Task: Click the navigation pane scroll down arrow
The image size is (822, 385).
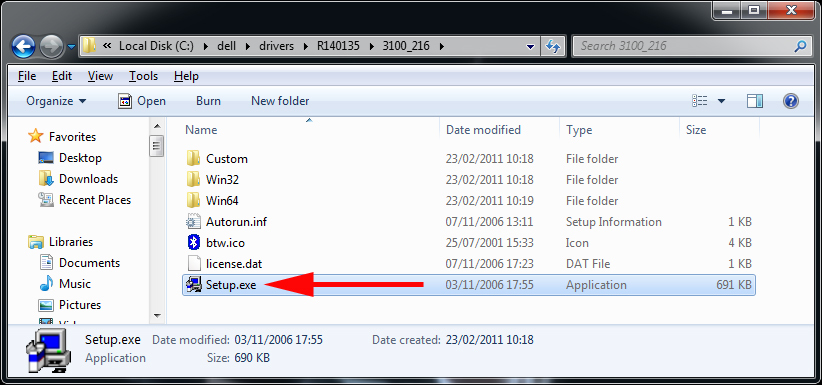Action: point(157,315)
